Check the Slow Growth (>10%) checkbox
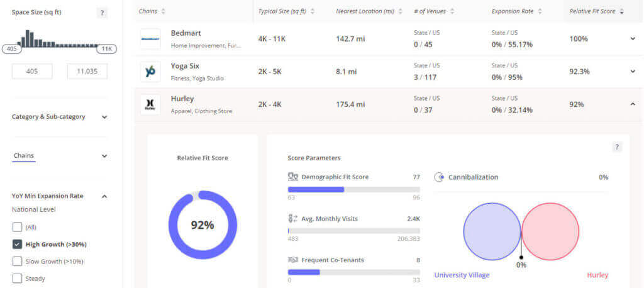 click(17, 262)
